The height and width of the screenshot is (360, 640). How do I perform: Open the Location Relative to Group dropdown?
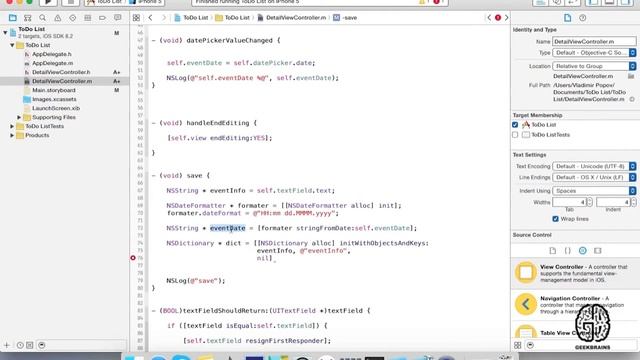(x=594, y=66)
